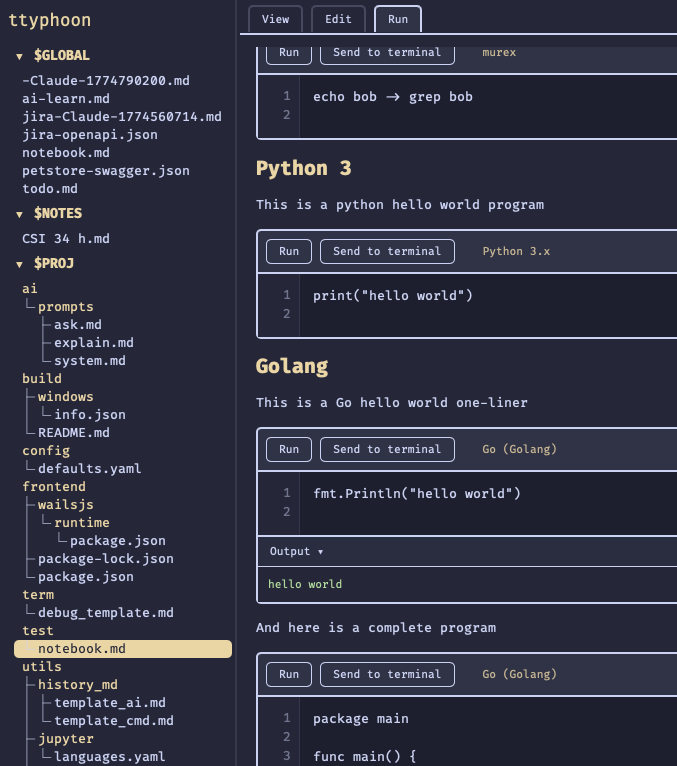Click the murex language label

point(499,52)
